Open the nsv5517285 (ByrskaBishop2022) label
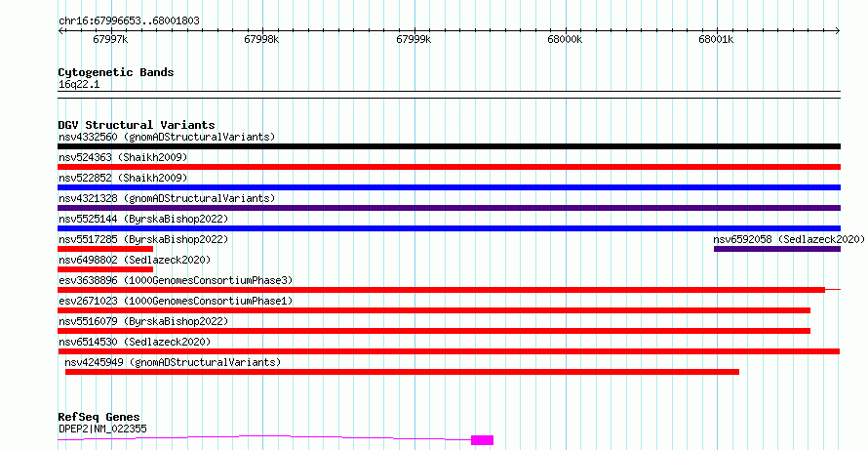Viewport: 868px width, 450px height. pyautogui.click(x=143, y=239)
